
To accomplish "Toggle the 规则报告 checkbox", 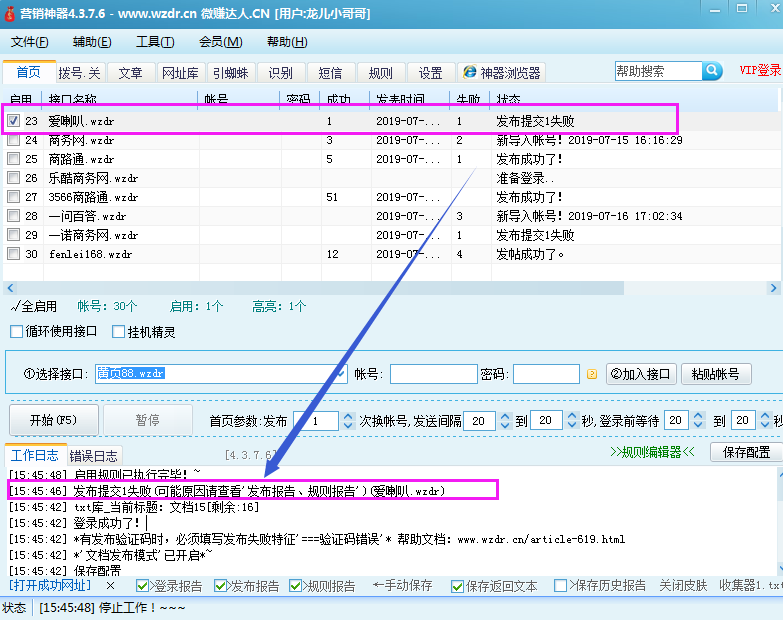I will click(296, 586).
